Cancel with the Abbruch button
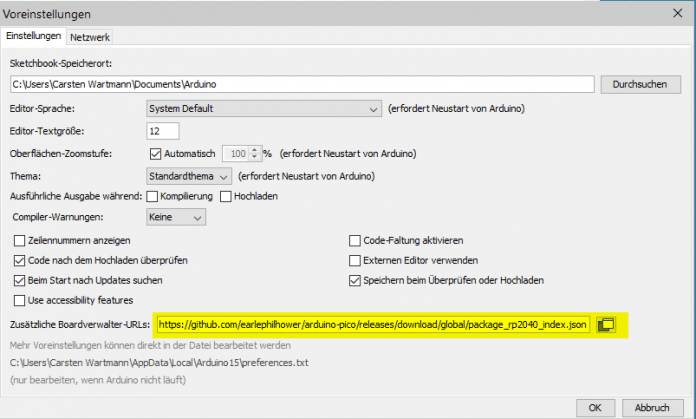The image size is (696, 419). point(652,407)
